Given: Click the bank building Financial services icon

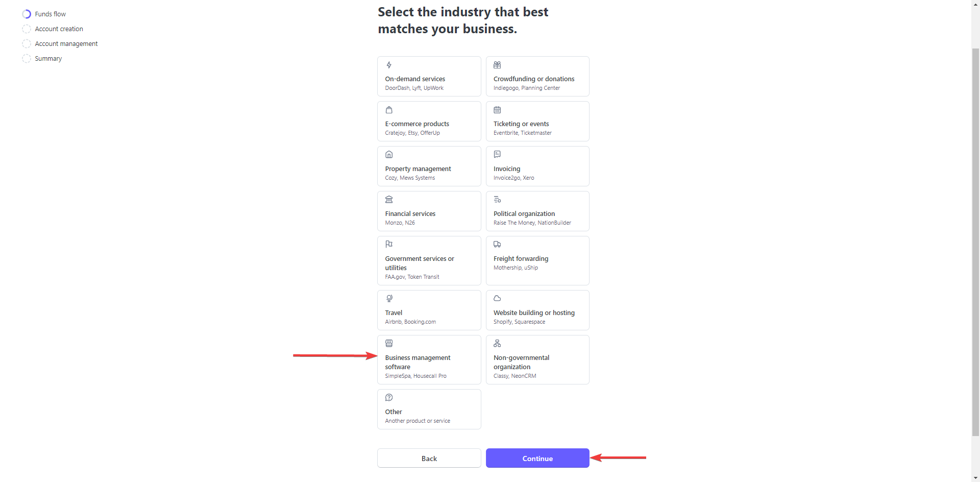Looking at the screenshot, I should [x=389, y=200].
